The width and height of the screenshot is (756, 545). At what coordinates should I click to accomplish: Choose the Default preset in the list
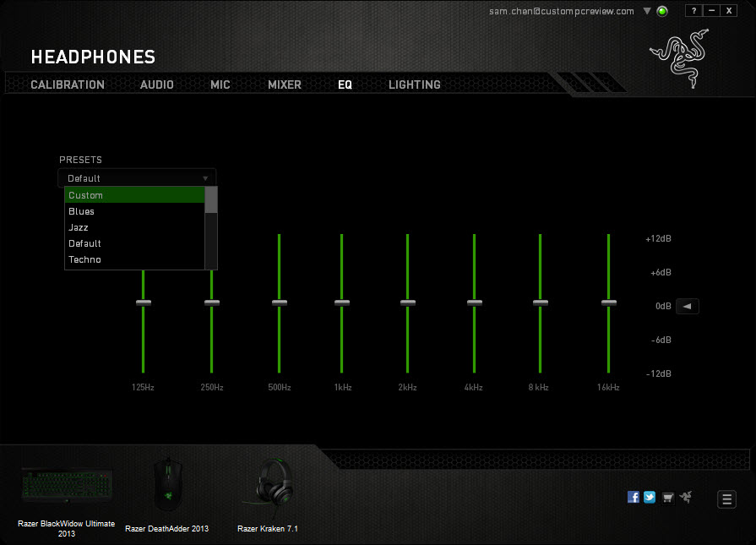point(134,243)
